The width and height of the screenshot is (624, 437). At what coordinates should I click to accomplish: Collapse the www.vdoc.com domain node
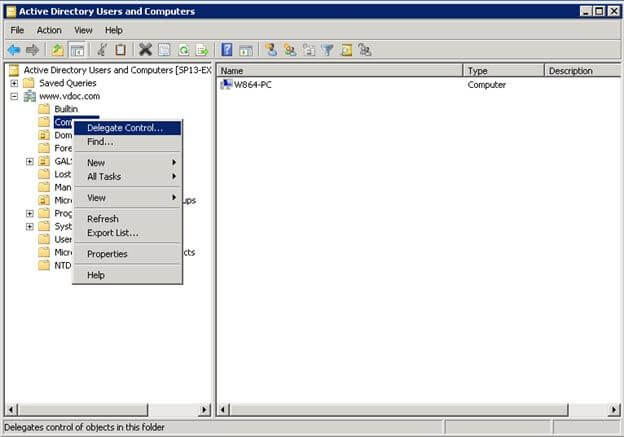[14, 96]
